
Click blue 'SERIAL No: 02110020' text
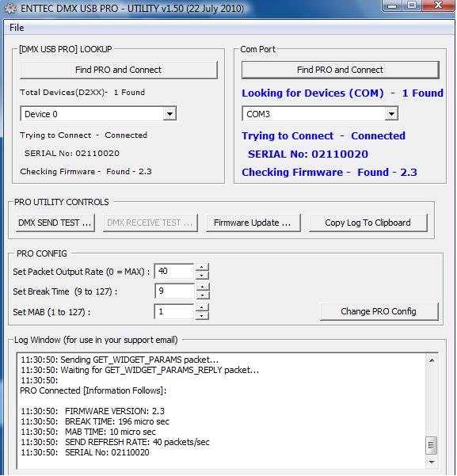click(x=308, y=154)
